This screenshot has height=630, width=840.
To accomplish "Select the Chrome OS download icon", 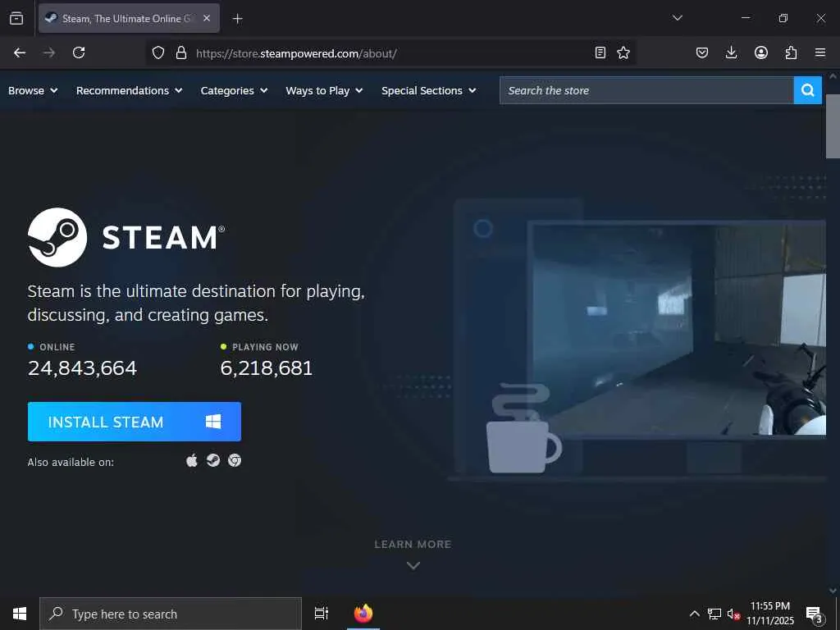I will coord(235,460).
